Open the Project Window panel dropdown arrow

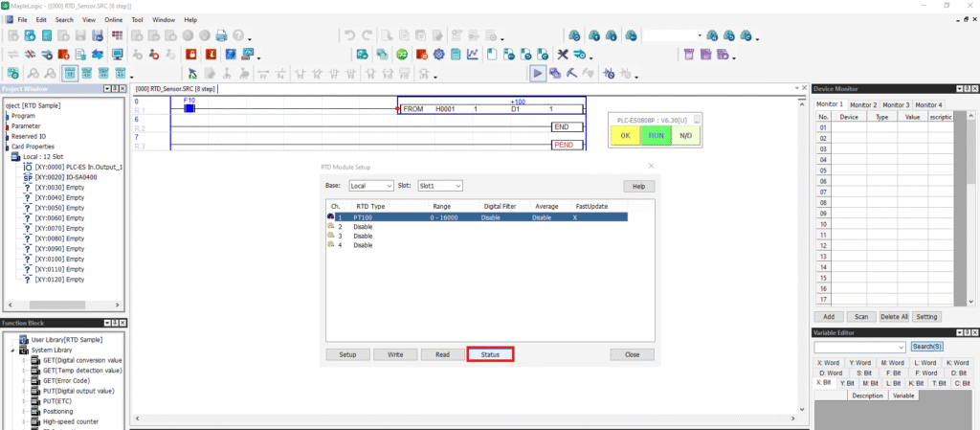click(107, 89)
